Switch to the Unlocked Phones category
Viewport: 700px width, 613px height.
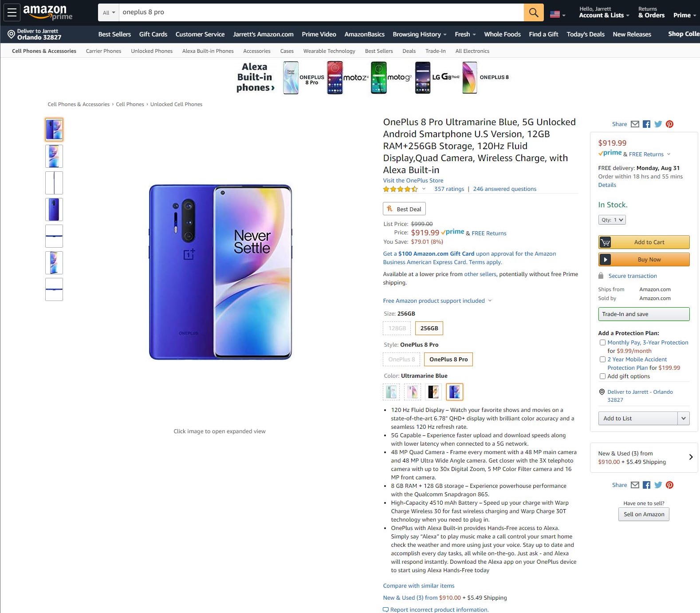point(151,51)
